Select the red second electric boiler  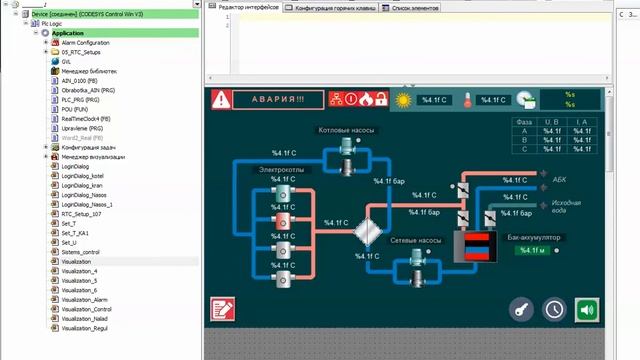[282, 222]
